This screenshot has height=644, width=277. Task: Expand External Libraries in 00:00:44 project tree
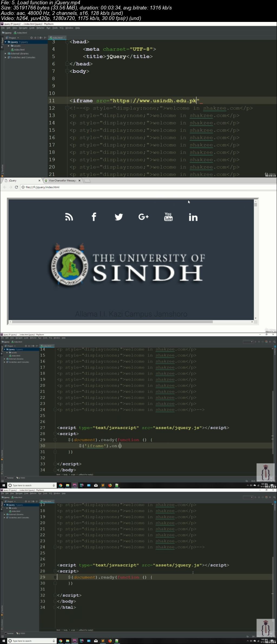(x=5, y=54)
